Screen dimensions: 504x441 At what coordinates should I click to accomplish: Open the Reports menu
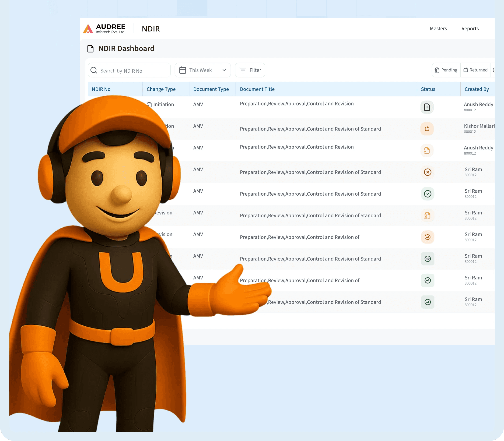[x=470, y=28]
